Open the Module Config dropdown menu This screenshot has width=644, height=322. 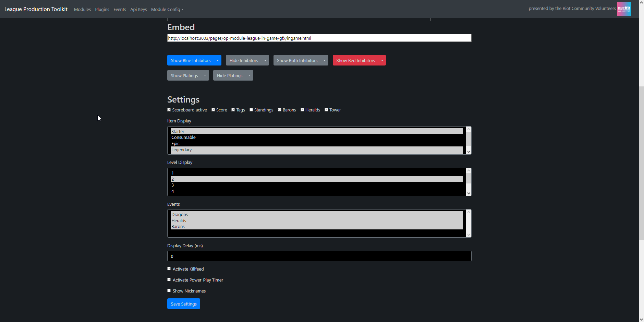[167, 9]
